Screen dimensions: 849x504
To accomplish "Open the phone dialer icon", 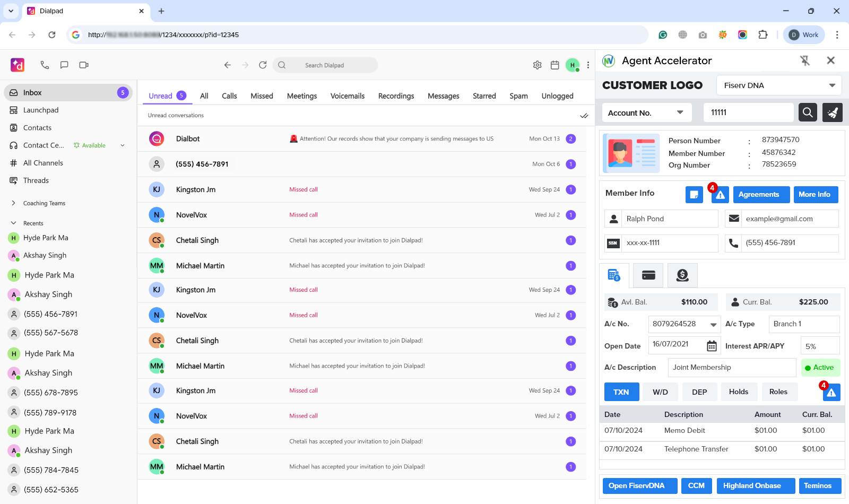I will 45,65.
